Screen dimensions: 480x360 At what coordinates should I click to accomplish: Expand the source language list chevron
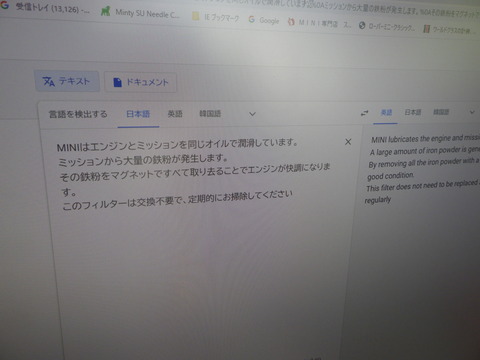pyautogui.click(x=252, y=114)
